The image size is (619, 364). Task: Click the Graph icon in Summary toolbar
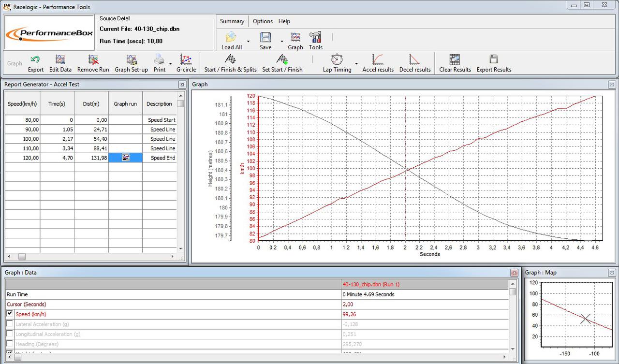[x=295, y=37]
